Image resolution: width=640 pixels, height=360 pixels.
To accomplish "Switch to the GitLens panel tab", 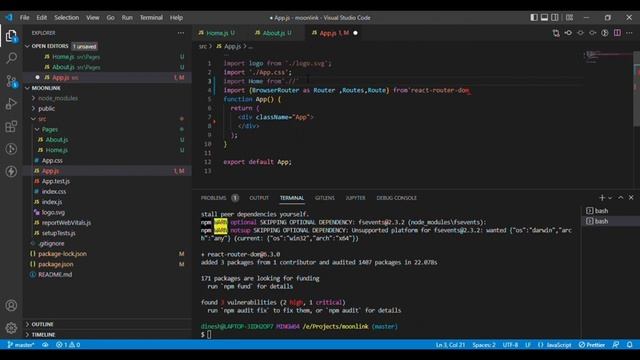I will 324,198.
